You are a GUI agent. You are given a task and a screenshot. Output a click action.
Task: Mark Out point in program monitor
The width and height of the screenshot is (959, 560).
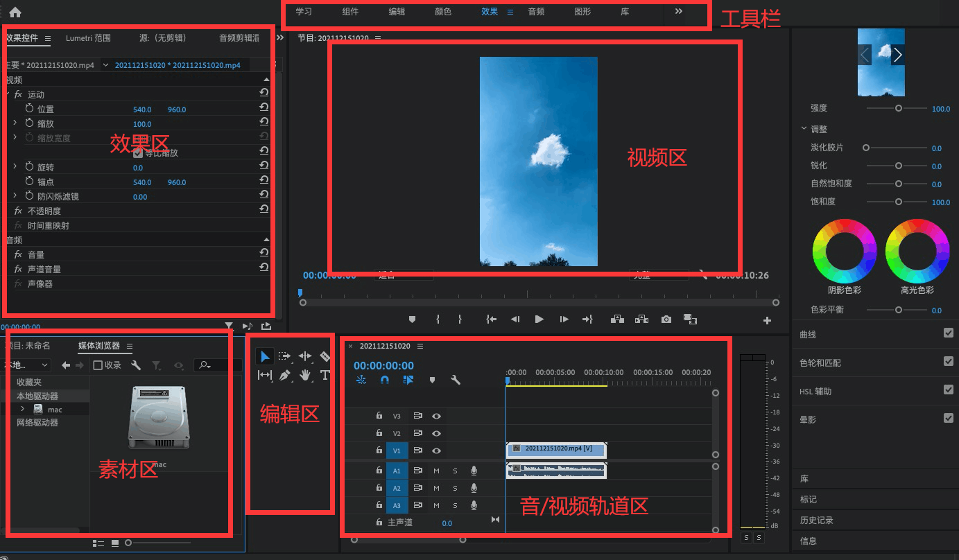[x=460, y=320]
